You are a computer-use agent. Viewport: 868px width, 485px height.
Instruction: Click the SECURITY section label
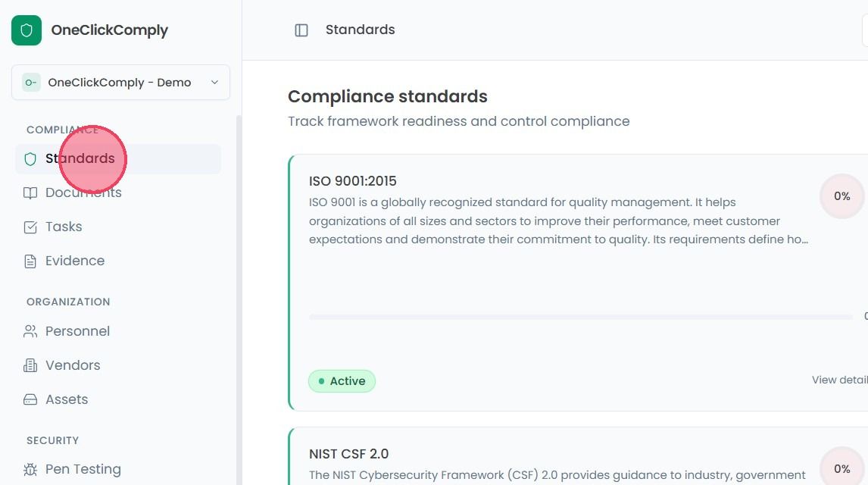coord(52,441)
